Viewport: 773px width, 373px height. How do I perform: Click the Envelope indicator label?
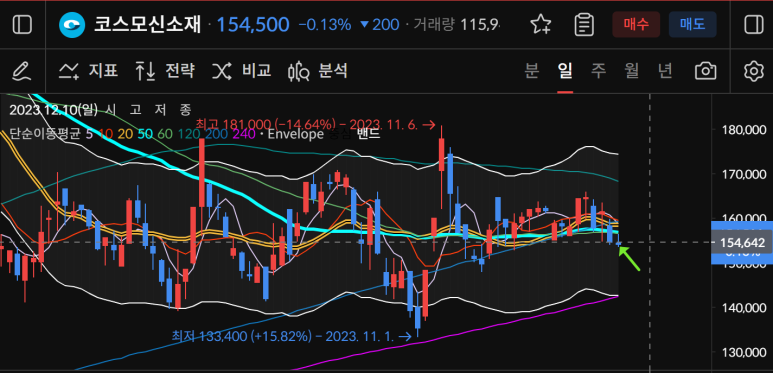point(295,134)
